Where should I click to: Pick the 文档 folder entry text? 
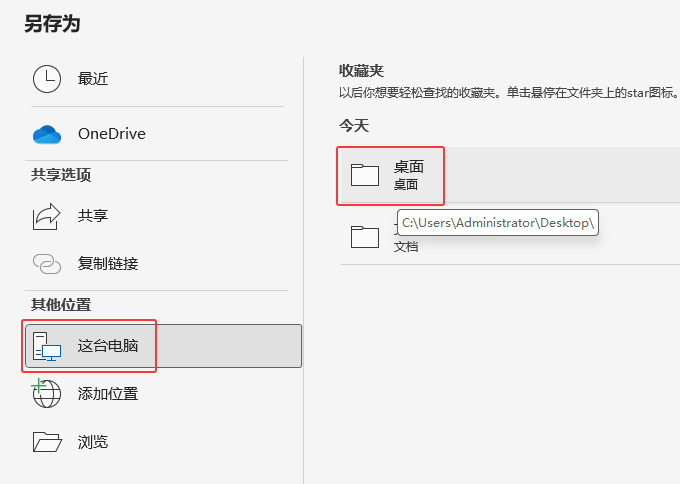[x=406, y=246]
